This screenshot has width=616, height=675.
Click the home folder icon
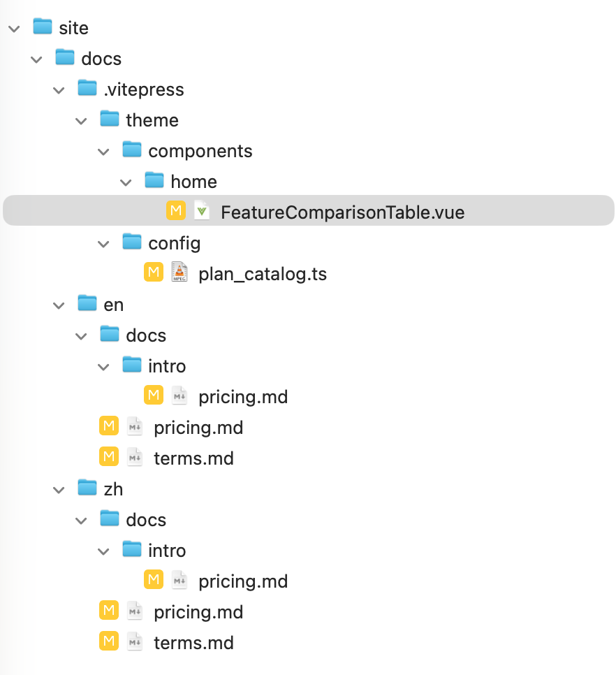[154, 181]
